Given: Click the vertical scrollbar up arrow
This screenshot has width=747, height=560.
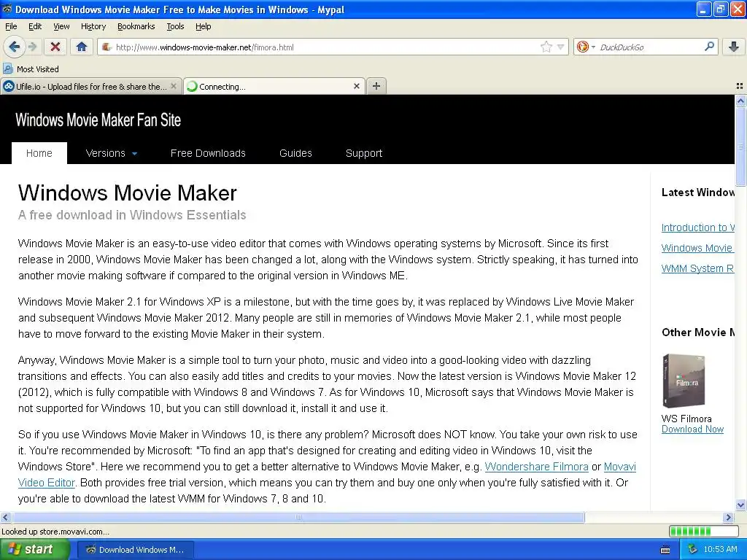Looking at the screenshot, I should click(x=740, y=101).
